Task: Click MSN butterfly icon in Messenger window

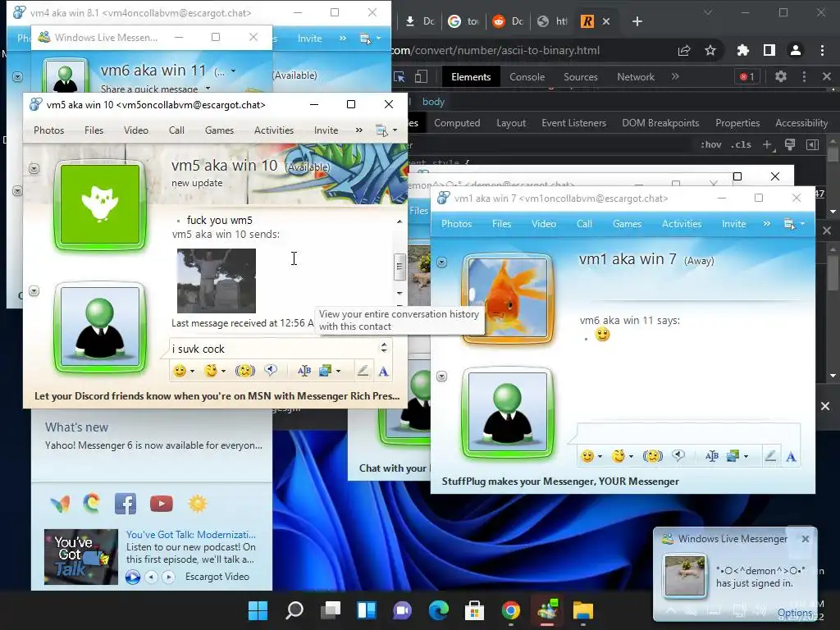Action: coord(61,504)
